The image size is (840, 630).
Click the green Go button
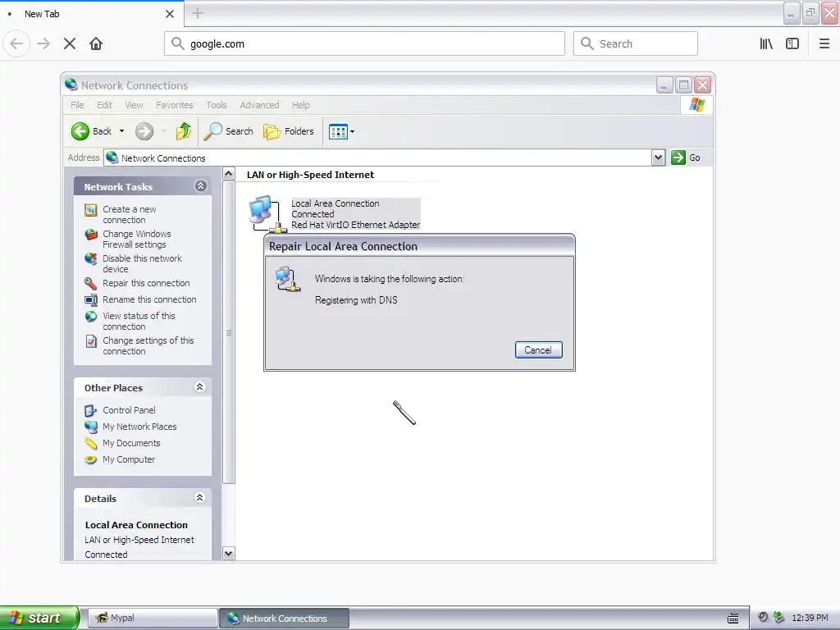pos(686,157)
